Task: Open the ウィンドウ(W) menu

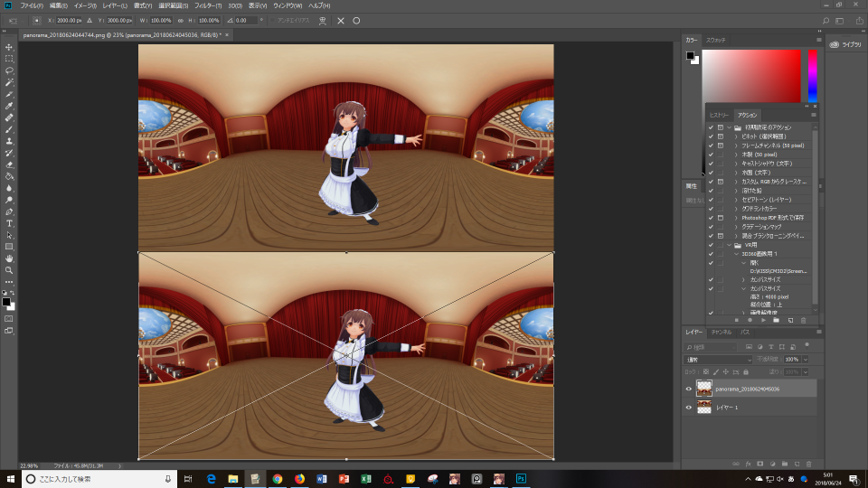Action: pos(288,5)
